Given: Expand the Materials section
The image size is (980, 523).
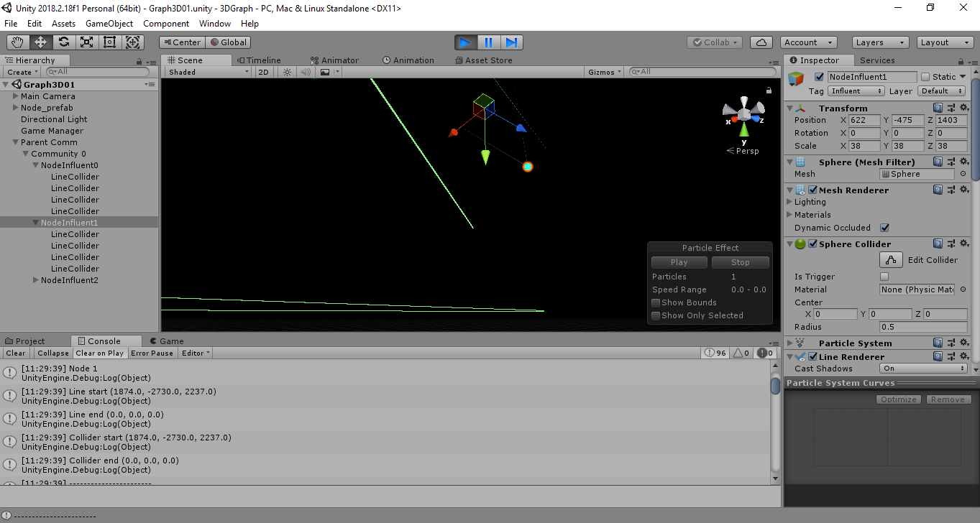Looking at the screenshot, I should pos(790,215).
